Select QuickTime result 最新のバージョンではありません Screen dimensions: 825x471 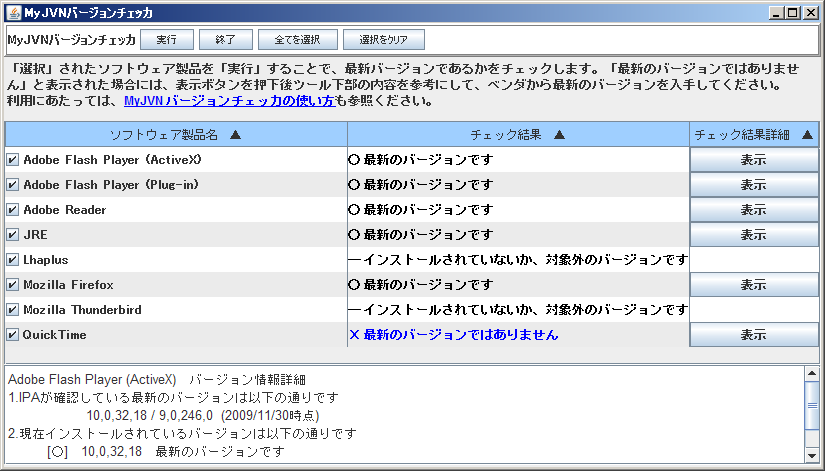pos(454,335)
